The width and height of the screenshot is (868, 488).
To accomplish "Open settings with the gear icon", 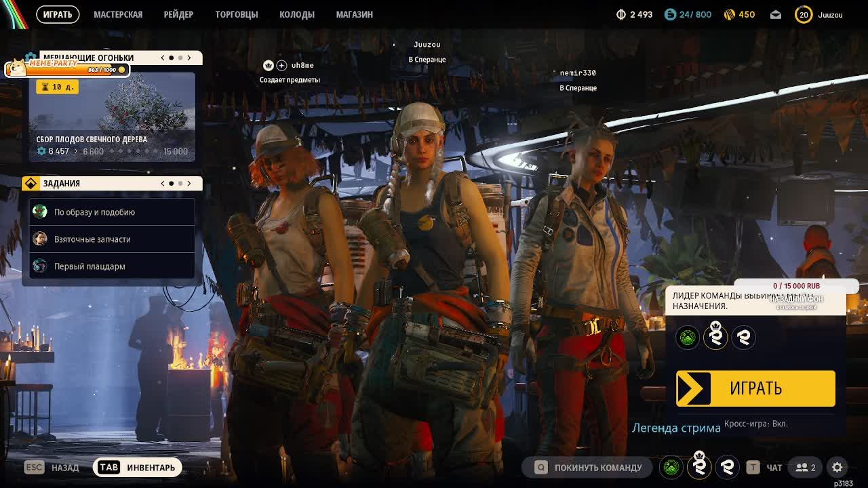I will [x=837, y=467].
